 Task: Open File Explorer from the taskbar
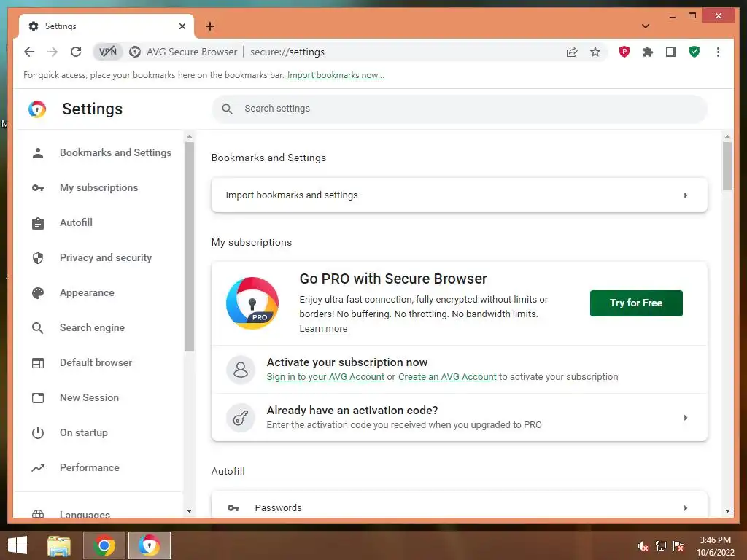click(59, 545)
